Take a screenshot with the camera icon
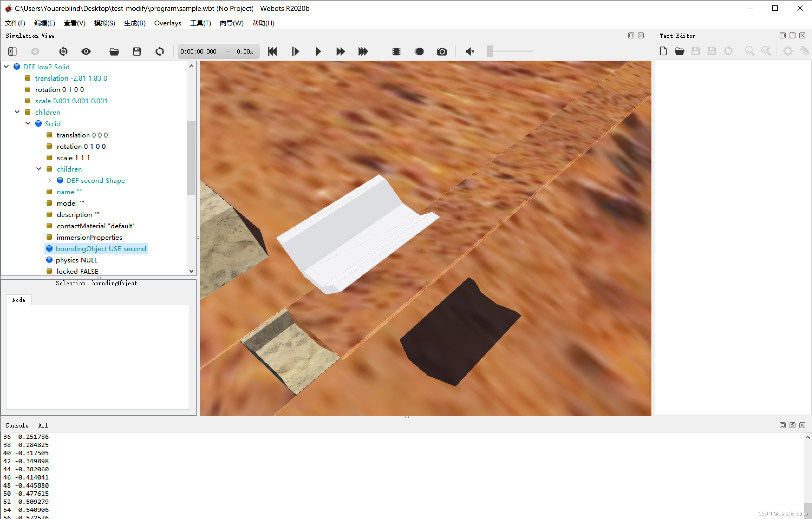The width and height of the screenshot is (812, 519). coord(442,51)
